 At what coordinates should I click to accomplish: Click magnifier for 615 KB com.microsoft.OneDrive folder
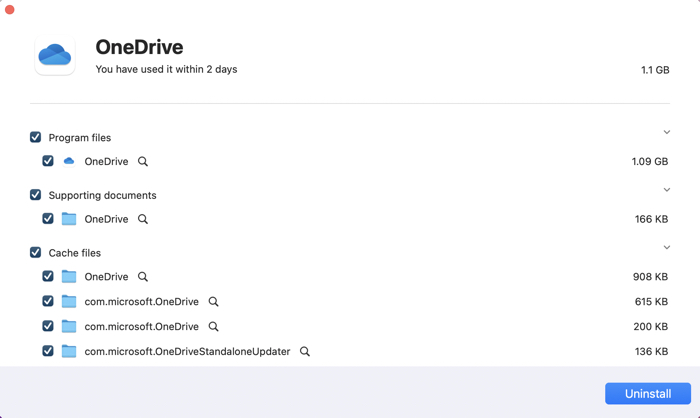(213, 302)
